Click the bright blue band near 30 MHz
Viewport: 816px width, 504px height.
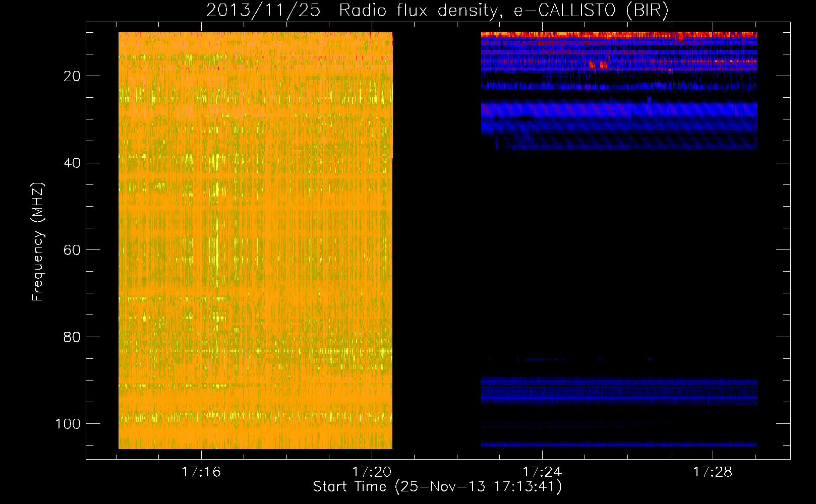[x=619, y=110]
